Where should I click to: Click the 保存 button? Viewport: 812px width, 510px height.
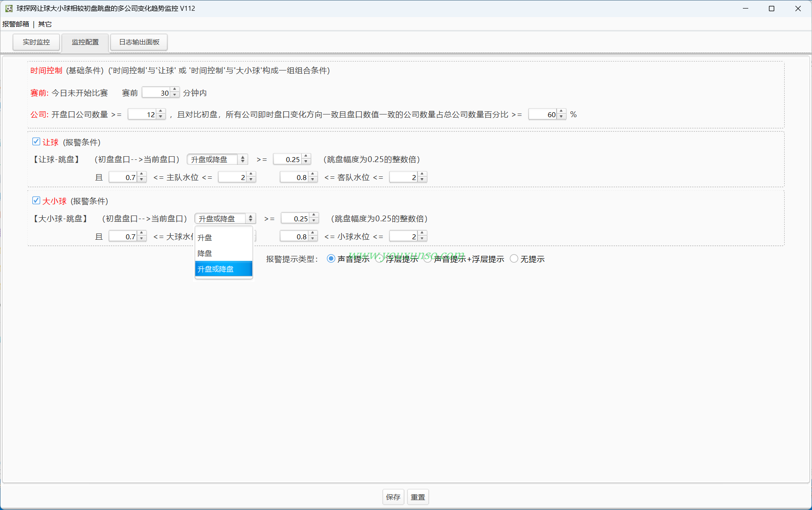click(x=393, y=497)
